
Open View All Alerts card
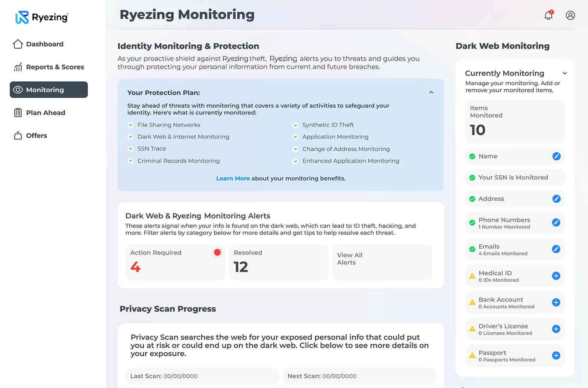[x=382, y=262]
